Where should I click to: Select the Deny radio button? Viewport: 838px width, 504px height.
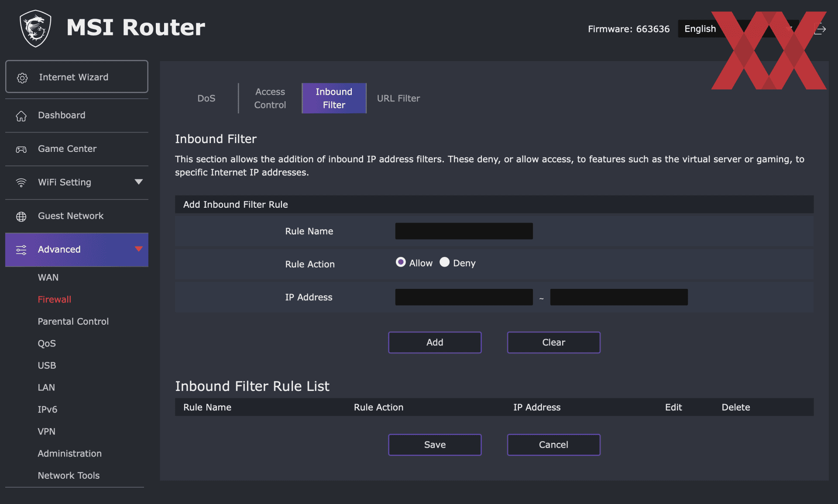point(444,262)
